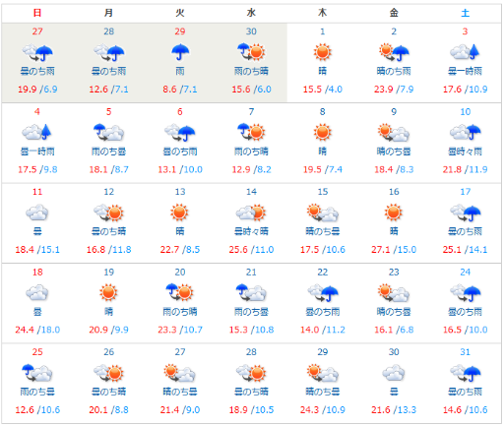Click the sunny icon for Thursday the 1st

(x=323, y=52)
